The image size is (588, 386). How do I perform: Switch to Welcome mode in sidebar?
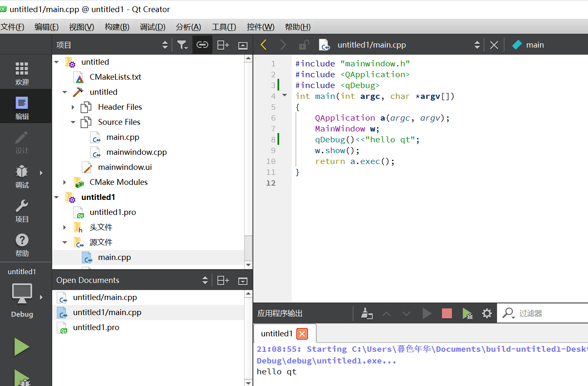pyautogui.click(x=22, y=73)
